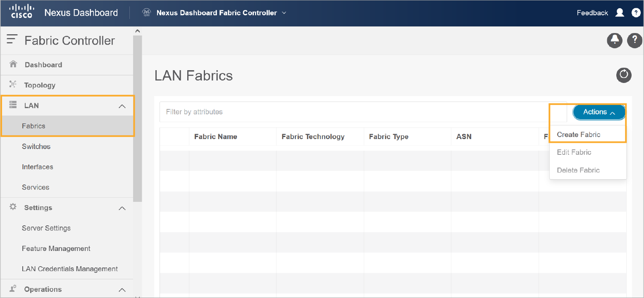Click the Fabric Controller service icon in the header

pos(146,13)
